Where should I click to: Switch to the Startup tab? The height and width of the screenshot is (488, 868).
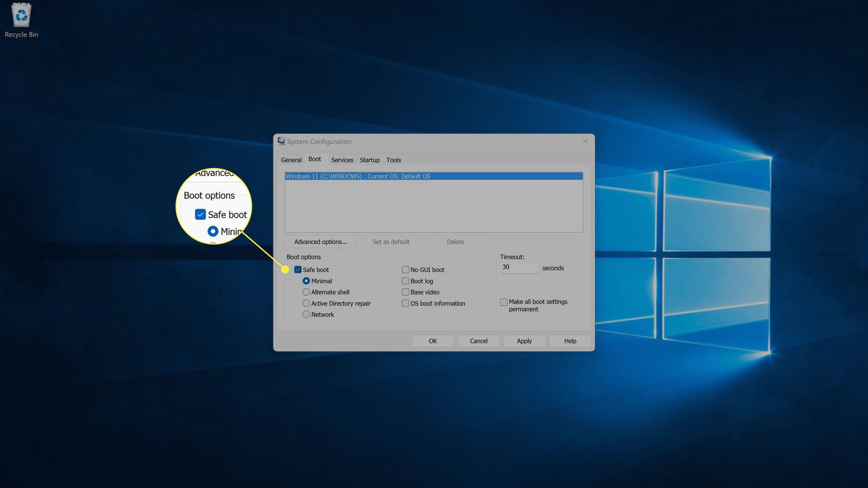coord(370,160)
